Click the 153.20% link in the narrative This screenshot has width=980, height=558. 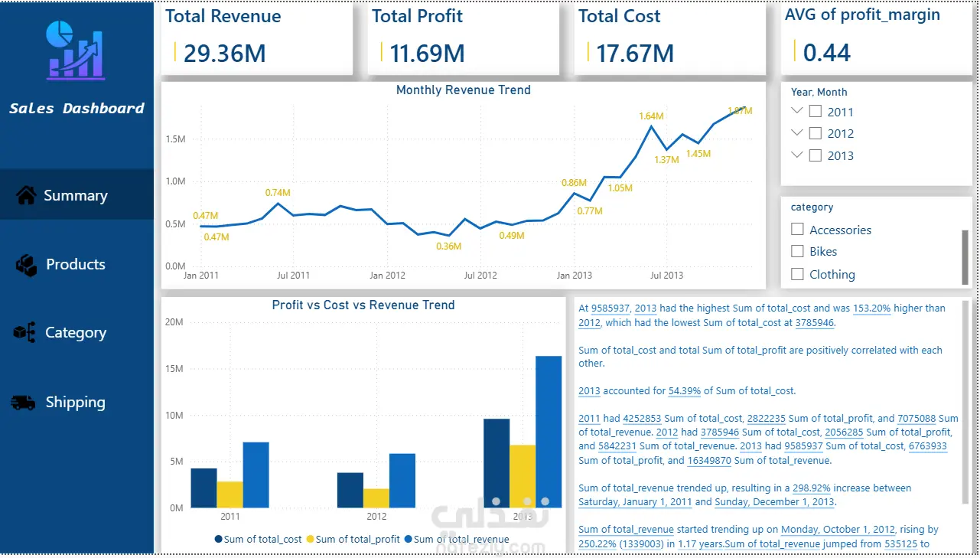[871, 308]
